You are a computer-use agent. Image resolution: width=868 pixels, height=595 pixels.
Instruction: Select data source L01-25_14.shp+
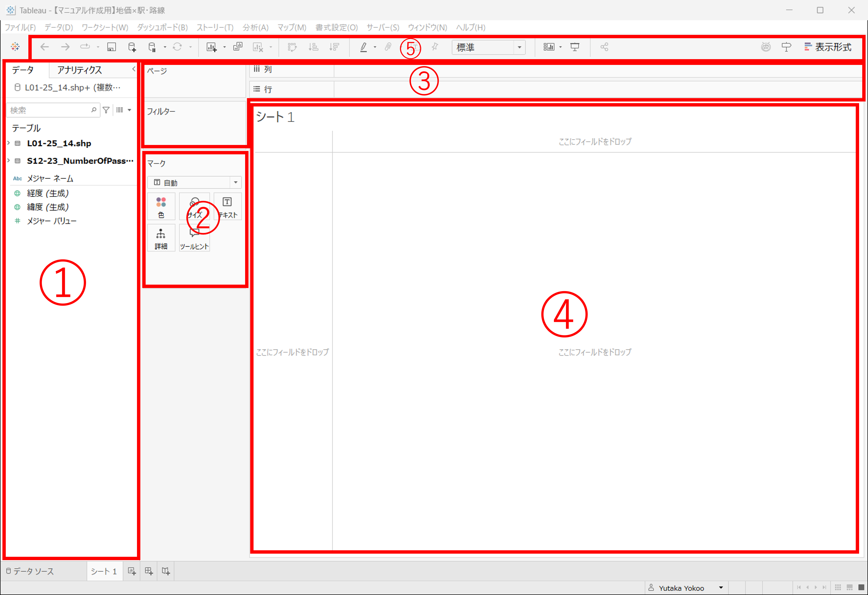coord(68,88)
